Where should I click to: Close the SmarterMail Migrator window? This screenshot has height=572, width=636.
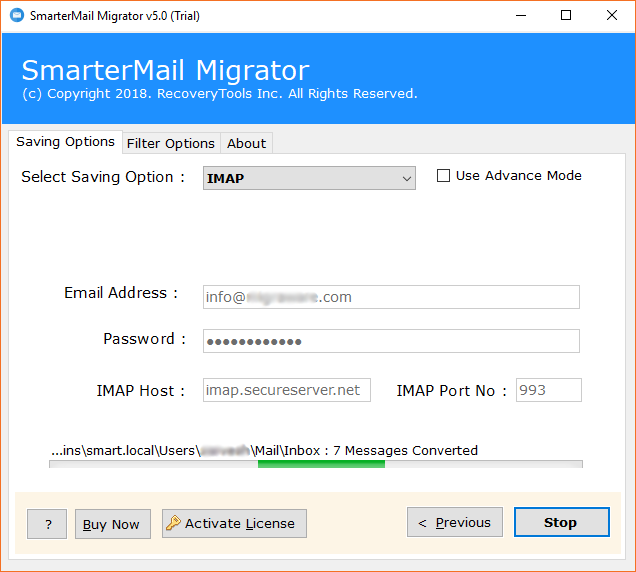[612, 16]
